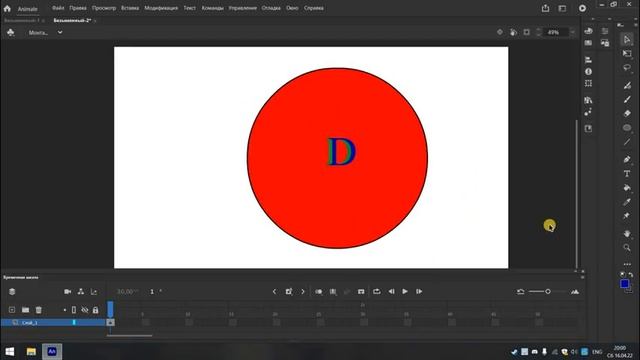Open the Library panel icon
The height and width of the screenshot is (360, 640).
pos(588,100)
